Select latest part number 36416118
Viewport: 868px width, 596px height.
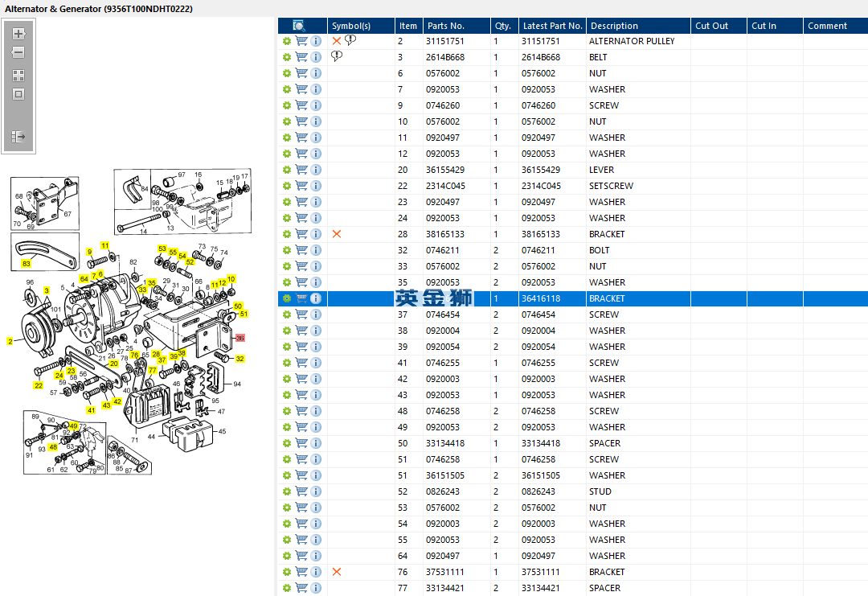[x=541, y=298]
